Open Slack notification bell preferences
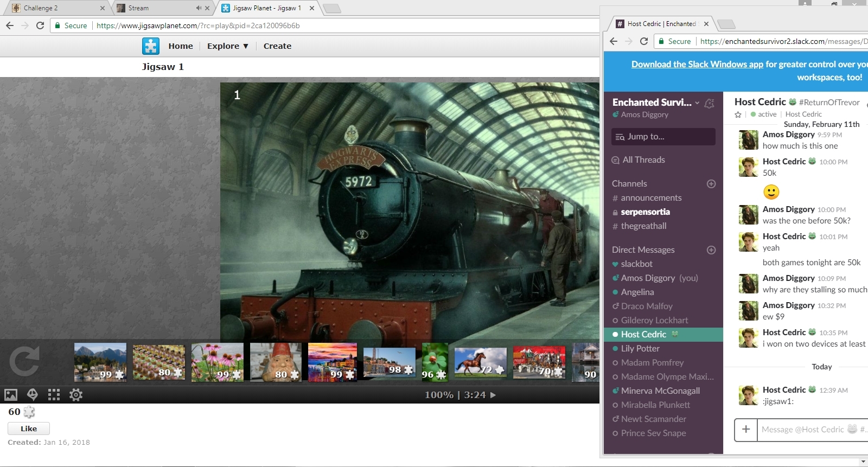Screen dimensions: 868x467 pyautogui.click(x=709, y=103)
